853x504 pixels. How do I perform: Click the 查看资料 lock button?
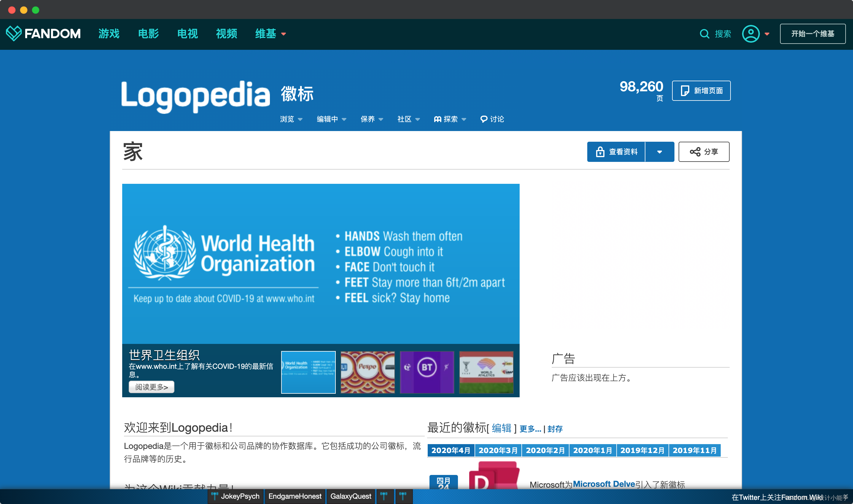pos(616,152)
